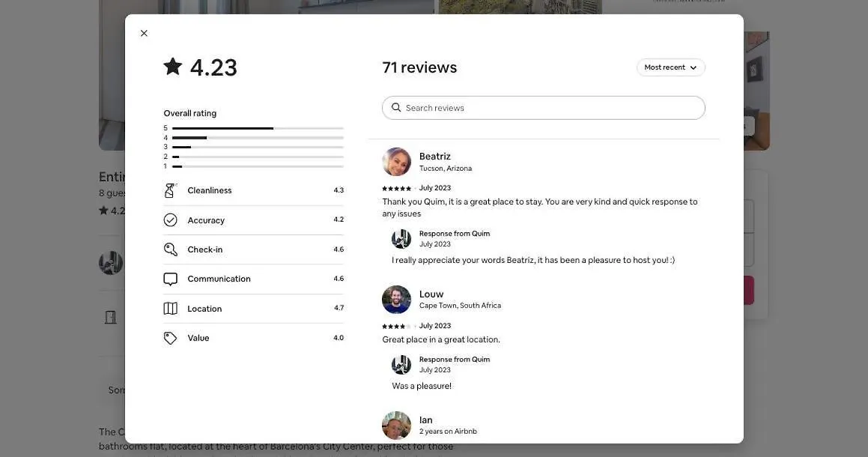Click the 'Overall rating' label
This screenshot has width=868, height=457.
click(190, 113)
